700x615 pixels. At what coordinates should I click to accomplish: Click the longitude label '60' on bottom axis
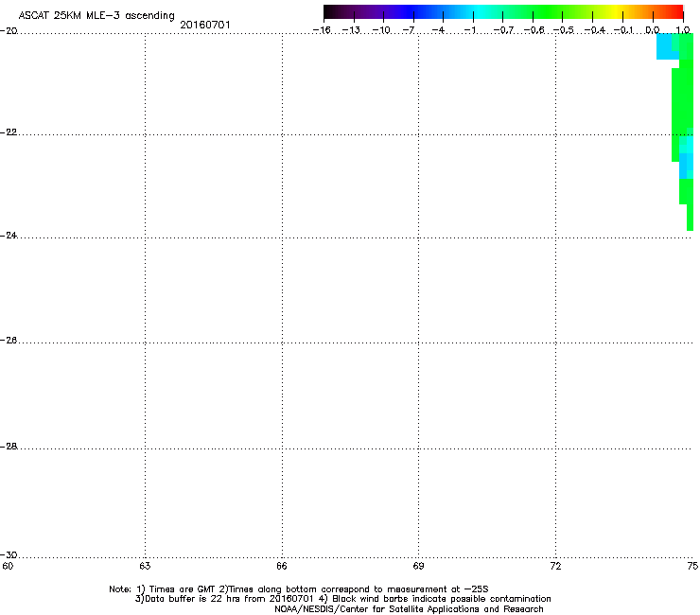(x=8, y=566)
